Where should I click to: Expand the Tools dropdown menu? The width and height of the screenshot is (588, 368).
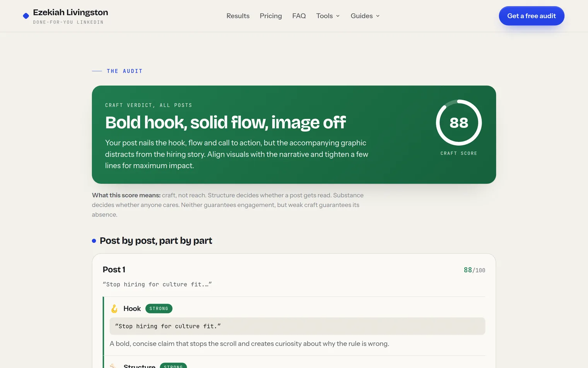328,16
